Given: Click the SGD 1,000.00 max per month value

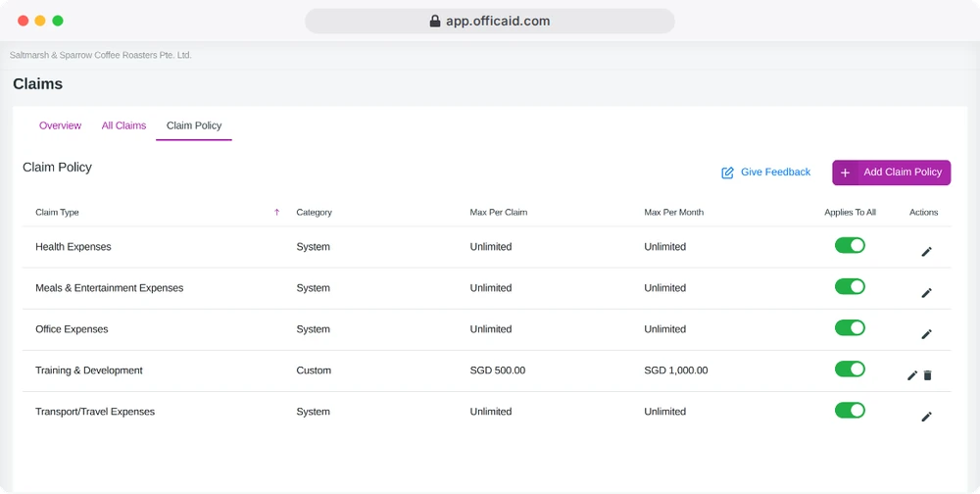Looking at the screenshot, I should pos(676,370).
